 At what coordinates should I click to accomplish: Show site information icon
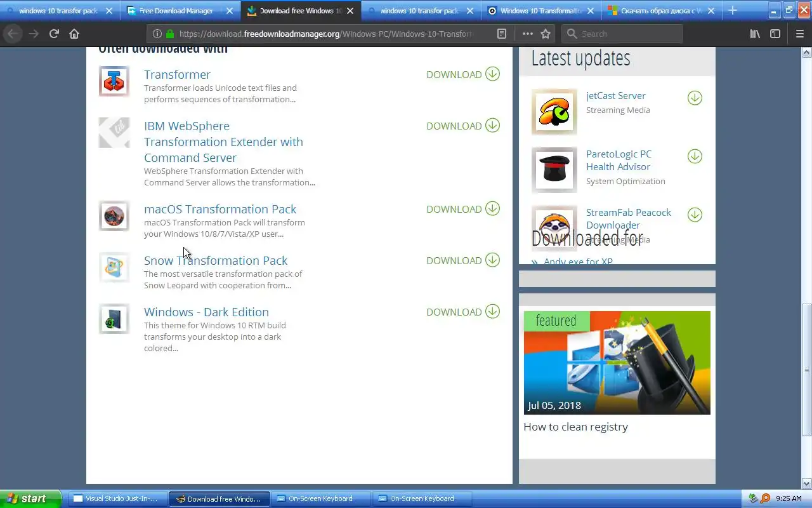tap(157, 34)
